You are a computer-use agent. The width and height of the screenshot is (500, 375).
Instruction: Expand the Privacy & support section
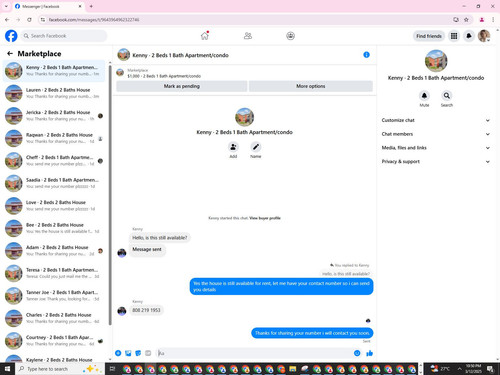tap(436, 161)
